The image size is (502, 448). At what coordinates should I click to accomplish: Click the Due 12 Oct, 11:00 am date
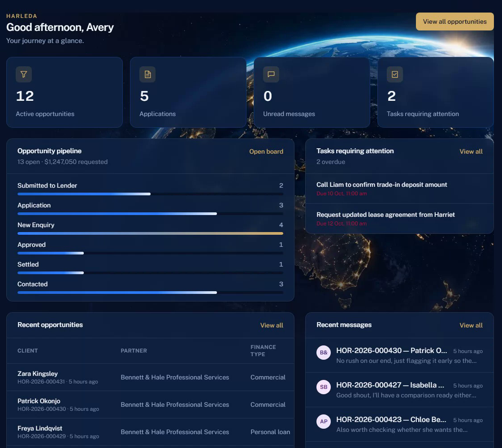tap(342, 224)
